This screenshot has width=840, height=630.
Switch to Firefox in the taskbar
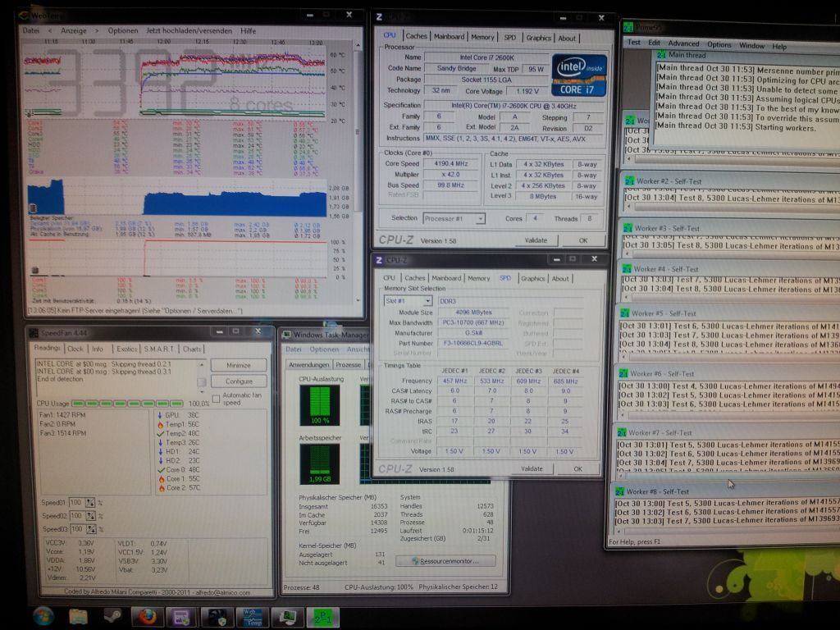point(148,617)
